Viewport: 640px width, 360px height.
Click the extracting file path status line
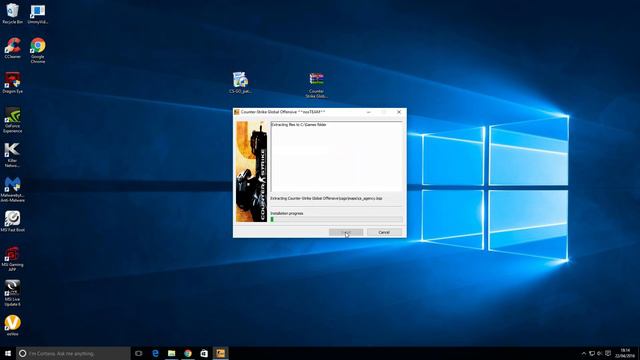click(326, 198)
